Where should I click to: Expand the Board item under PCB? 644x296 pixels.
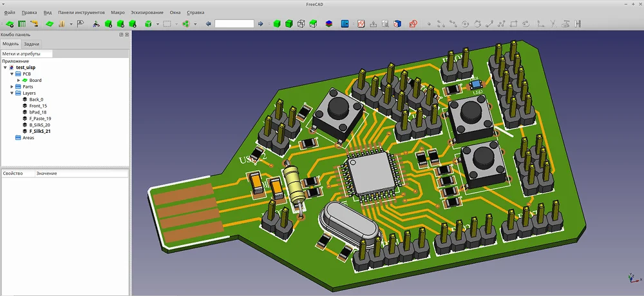coord(19,80)
